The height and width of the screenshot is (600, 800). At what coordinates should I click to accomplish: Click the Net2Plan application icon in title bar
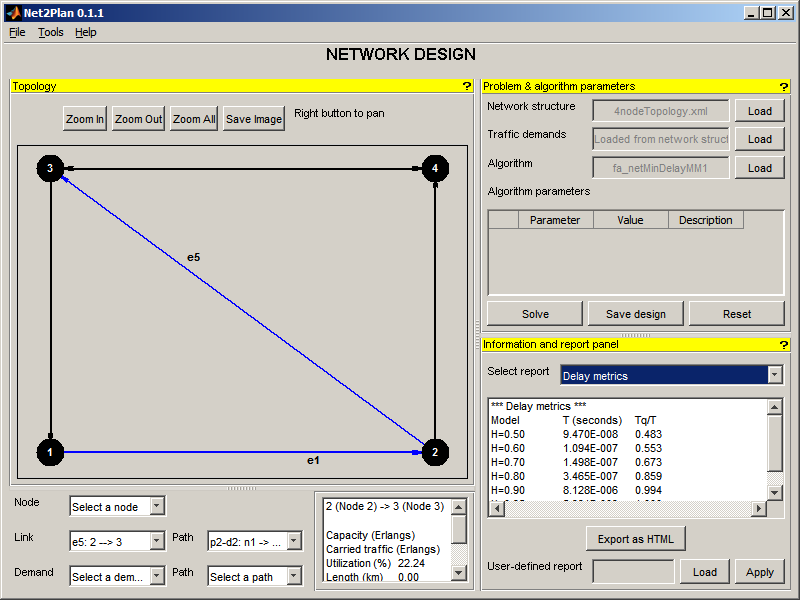click(x=13, y=12)
